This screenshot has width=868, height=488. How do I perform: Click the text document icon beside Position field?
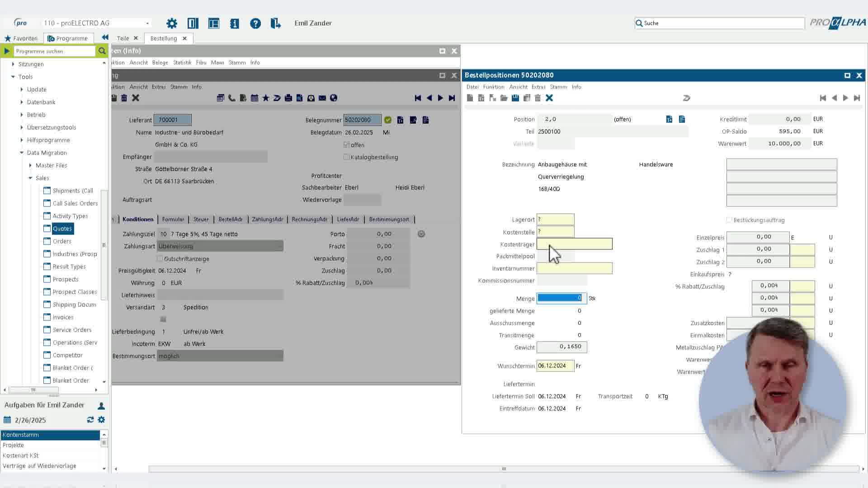click(x=682, y=119)
